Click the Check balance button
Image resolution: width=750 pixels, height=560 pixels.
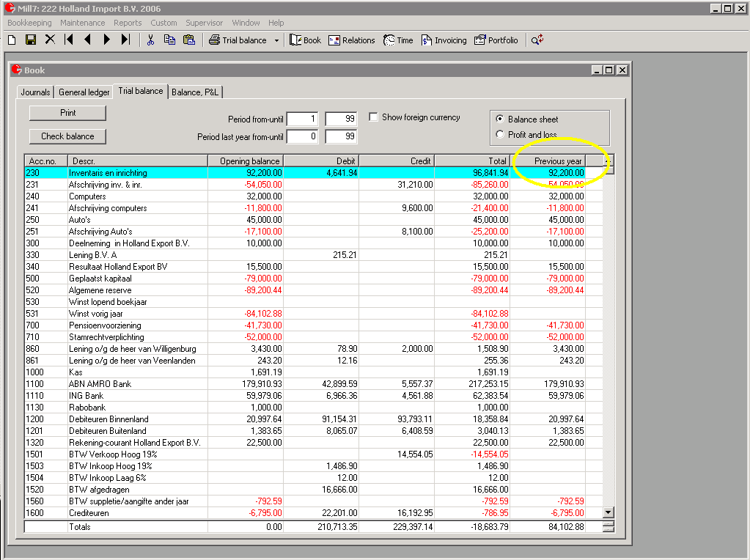67,136
